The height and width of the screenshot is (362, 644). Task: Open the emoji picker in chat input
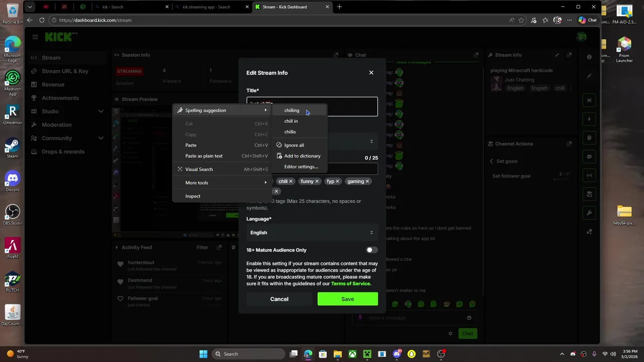pyautogui.click(x=469, y=318)
